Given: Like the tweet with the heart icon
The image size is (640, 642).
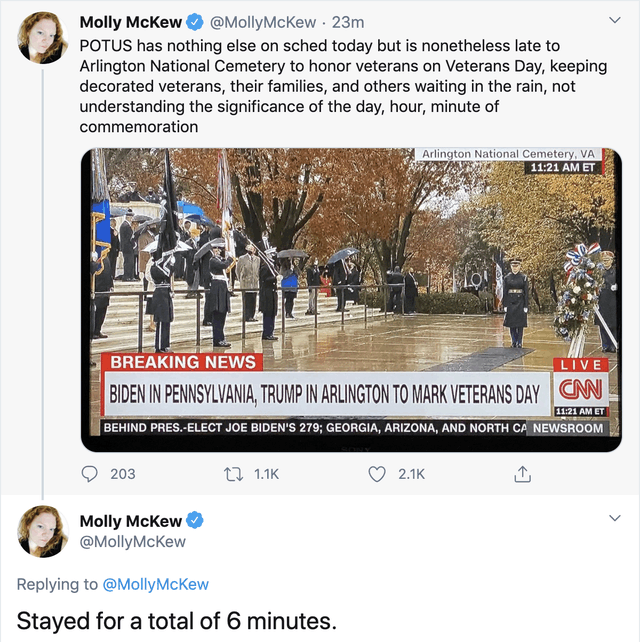Looking at the screenshot, I should coord(377,474).
